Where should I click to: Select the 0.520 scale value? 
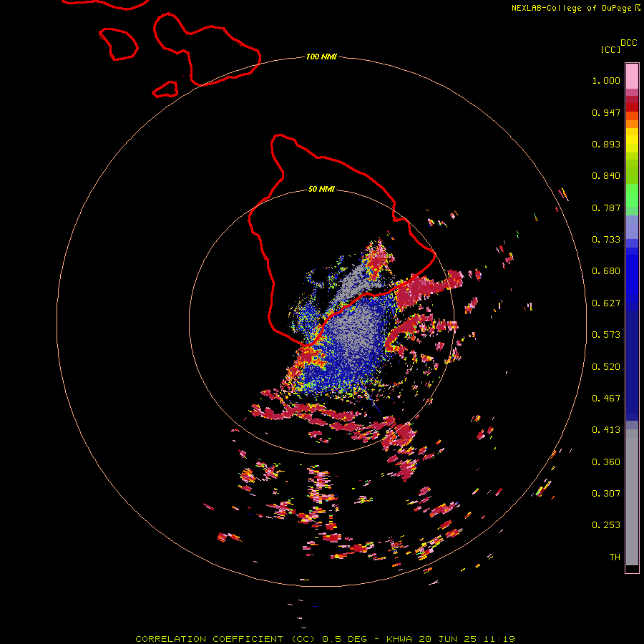[606, 367]
